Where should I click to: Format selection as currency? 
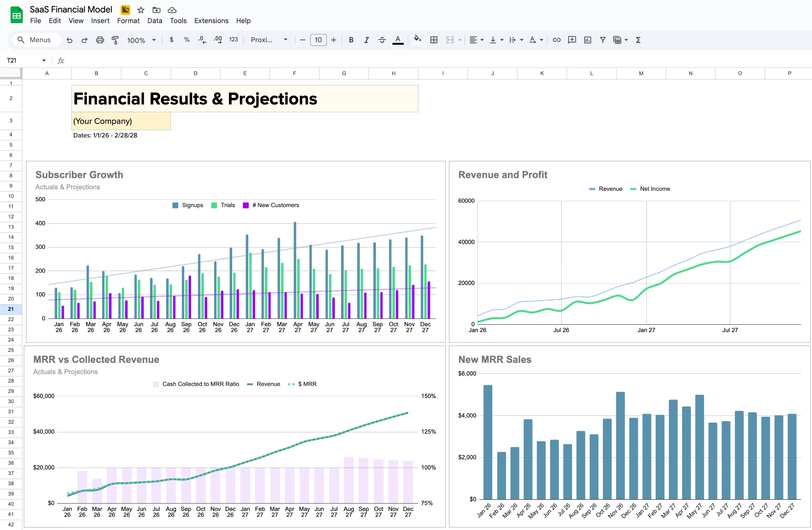[171, 40]
